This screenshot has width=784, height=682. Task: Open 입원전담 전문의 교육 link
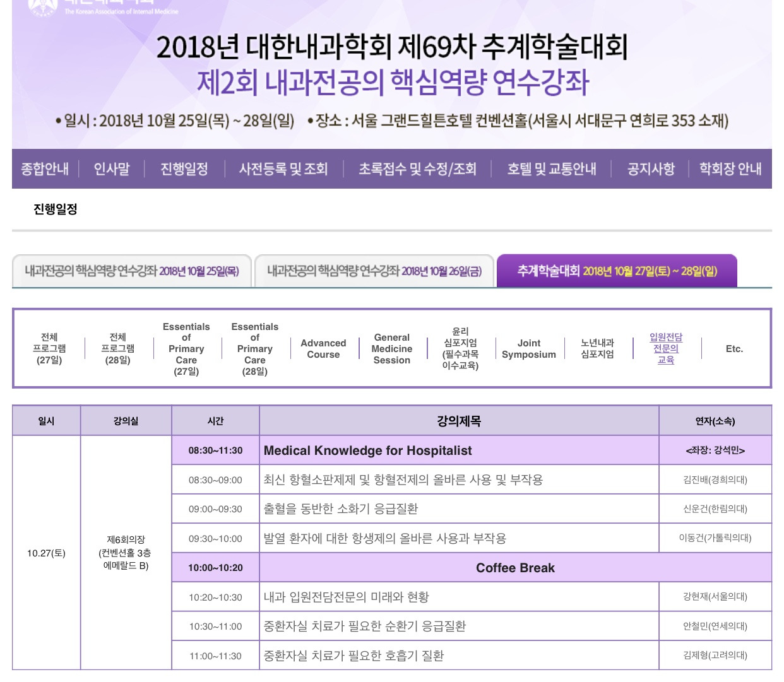pyautogui.click(x=666, y=348)
